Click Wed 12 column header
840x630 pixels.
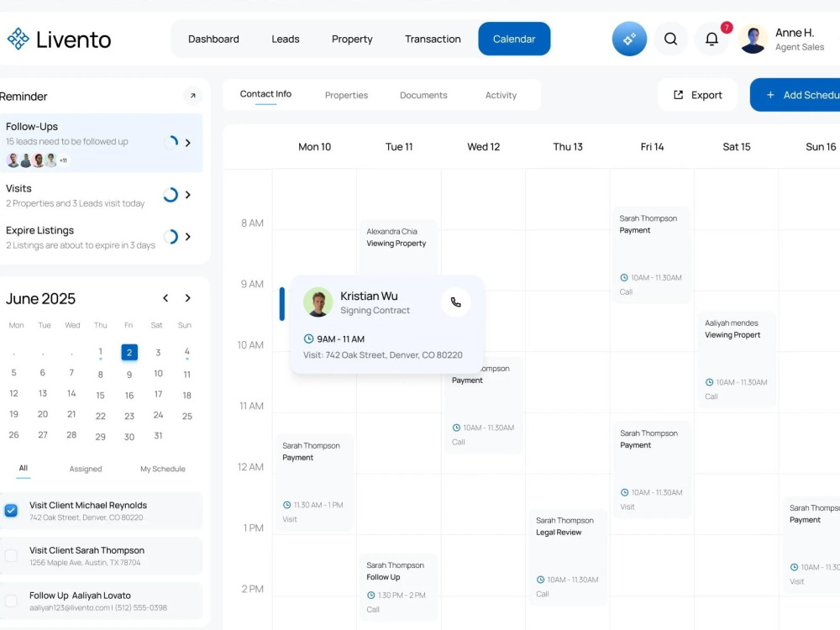click(x=483, y=147)
